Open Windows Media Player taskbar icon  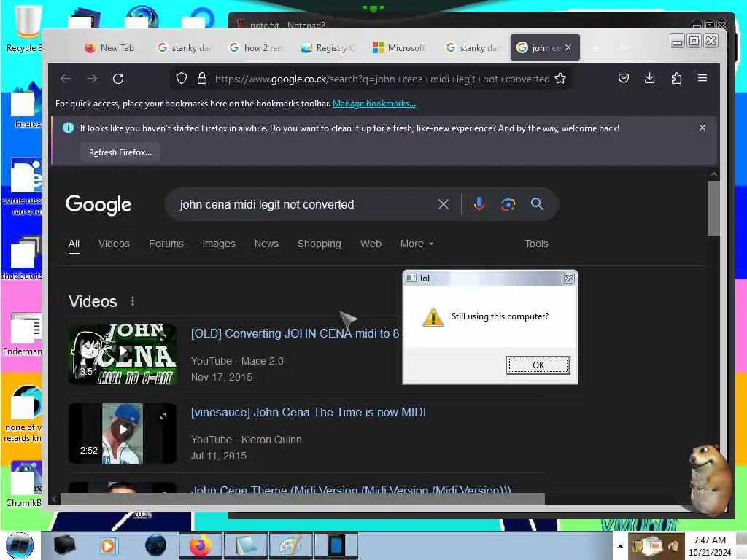pyautogui.click(x=108, y=545)
